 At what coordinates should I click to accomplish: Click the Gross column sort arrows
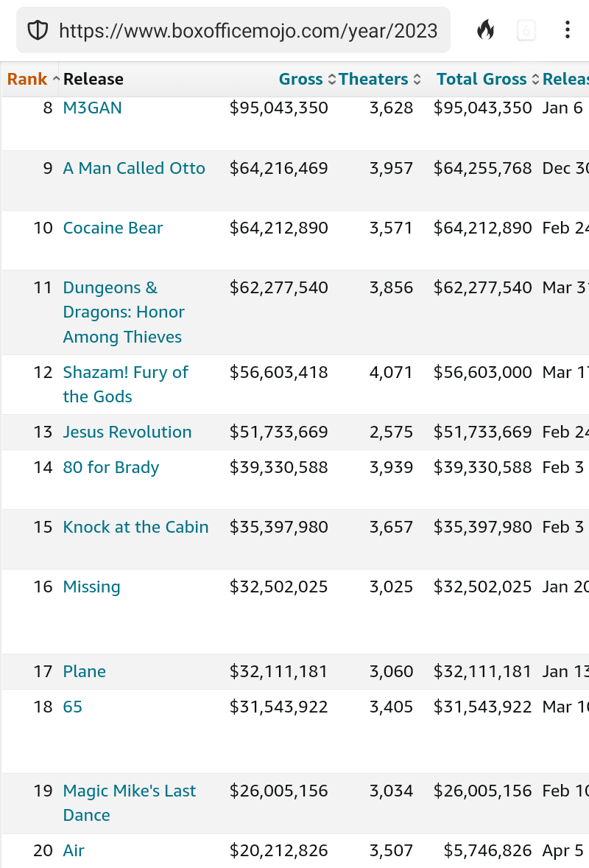pos(331,80)
